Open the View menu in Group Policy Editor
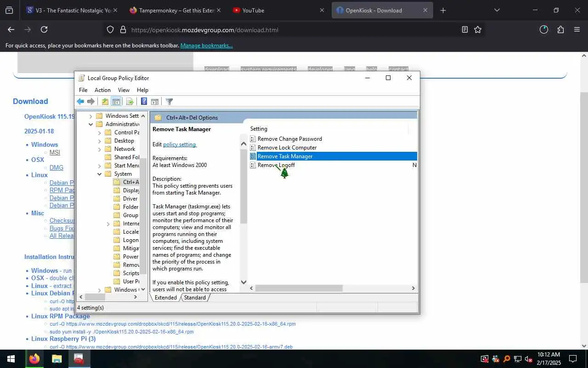Screen dimensions: 588x368 [x=124, y=90]
